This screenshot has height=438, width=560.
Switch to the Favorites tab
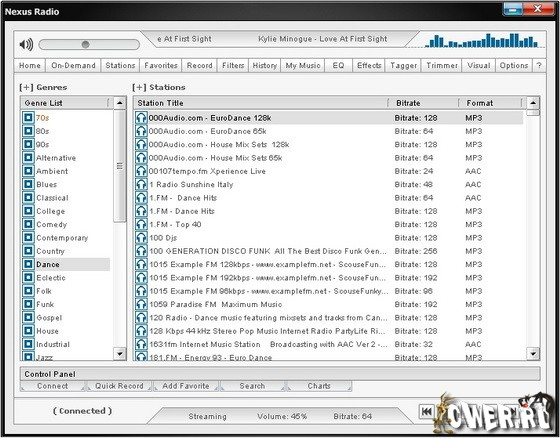(161, 65)
